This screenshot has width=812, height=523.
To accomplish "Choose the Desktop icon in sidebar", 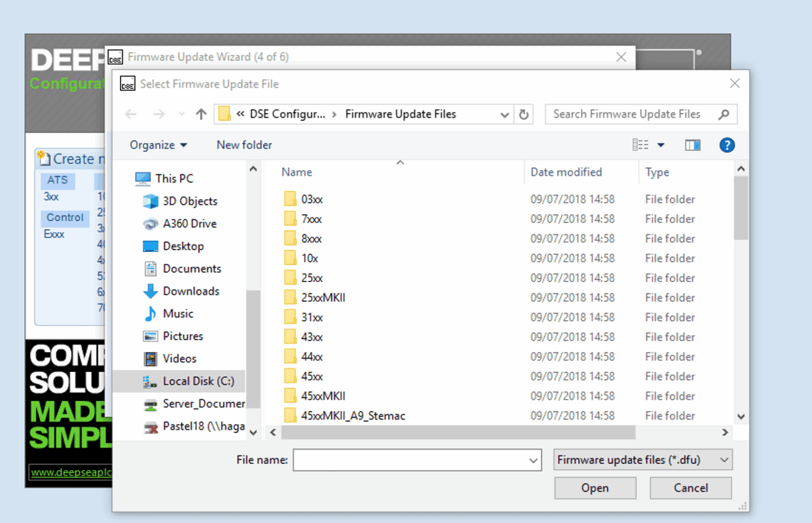I will 150,246.
